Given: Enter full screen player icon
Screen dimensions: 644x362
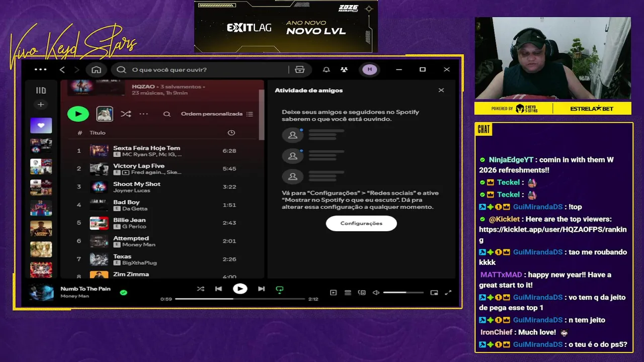Looking at the screenshot, I should tap(448, 293).
